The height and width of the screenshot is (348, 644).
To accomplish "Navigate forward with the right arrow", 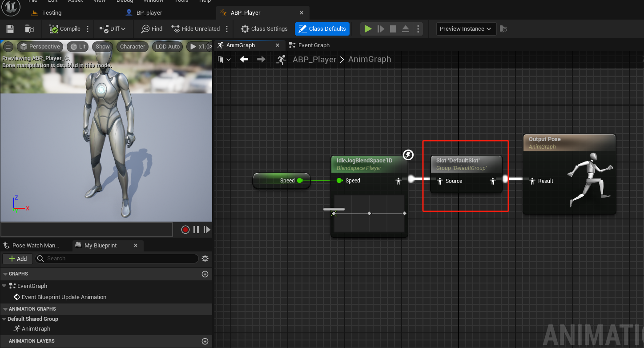I will (x=261, y=59).
